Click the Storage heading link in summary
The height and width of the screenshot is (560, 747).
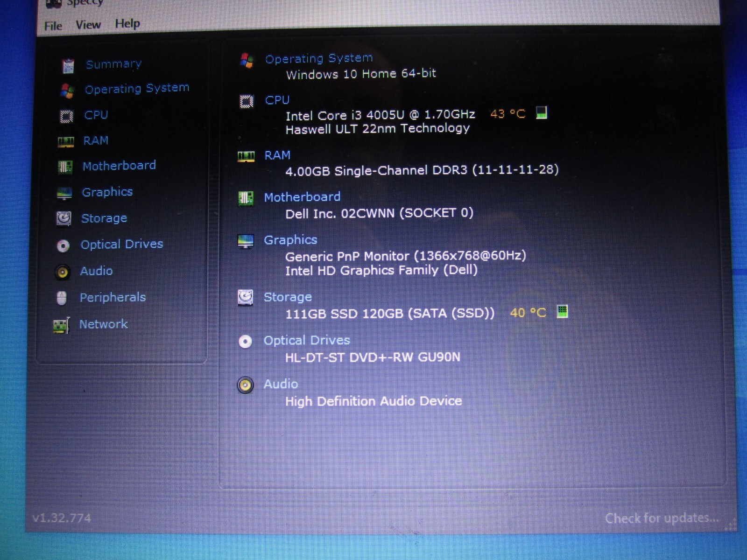click(x=288, y=297)
